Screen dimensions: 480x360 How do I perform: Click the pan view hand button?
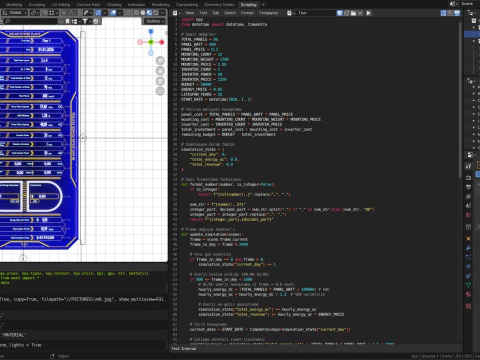point(160,71)
